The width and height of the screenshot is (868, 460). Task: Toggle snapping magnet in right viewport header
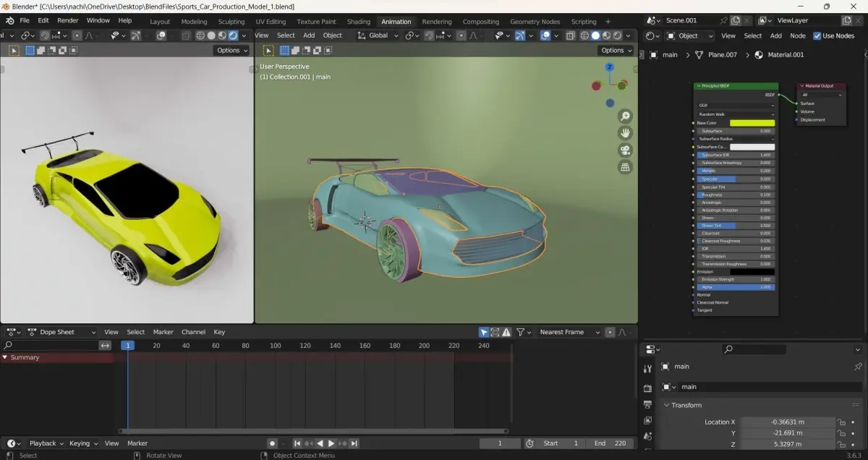coord(430,35)
